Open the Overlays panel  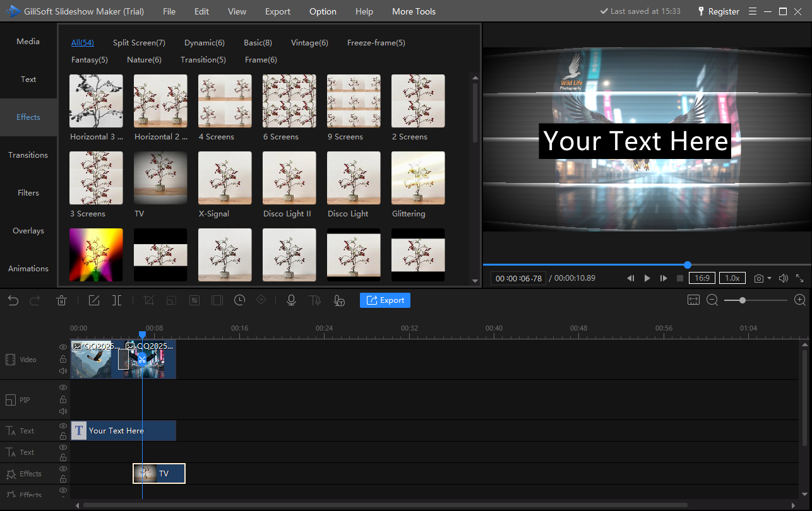click(x=28, y=231)
